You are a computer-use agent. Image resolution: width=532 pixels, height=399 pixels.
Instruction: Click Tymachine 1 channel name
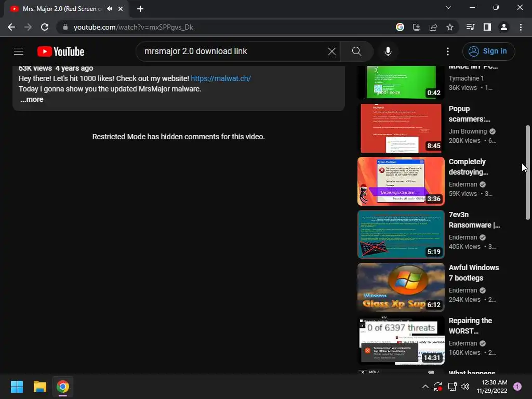pyautogui.click(x=466, y=78)
